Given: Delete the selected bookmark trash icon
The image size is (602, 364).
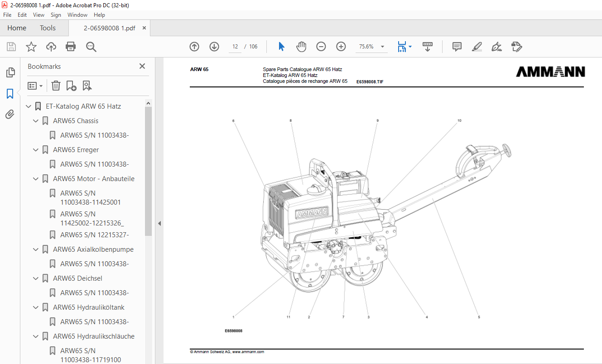Looking at the screenshot, I should point(56,86).
